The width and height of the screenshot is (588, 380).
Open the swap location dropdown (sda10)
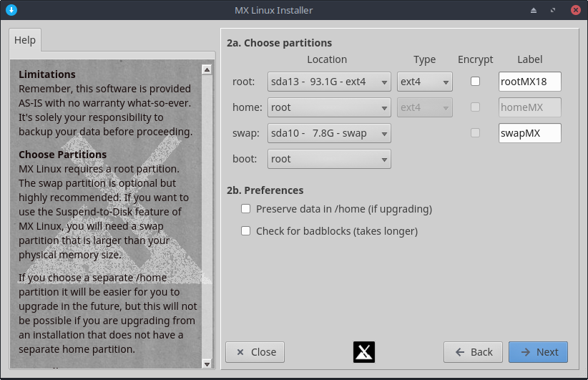[x=329, y=133]
